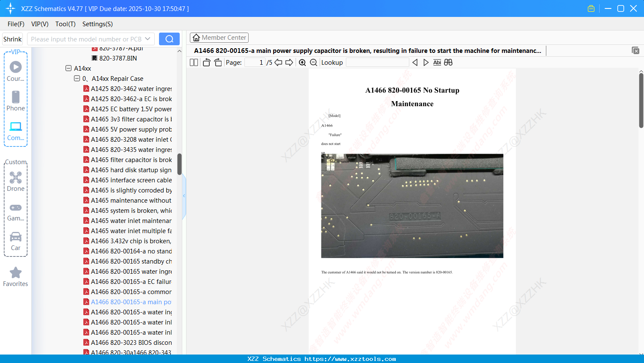
Task: Open A1465 system is broken case
Action: tap(128, 210)
